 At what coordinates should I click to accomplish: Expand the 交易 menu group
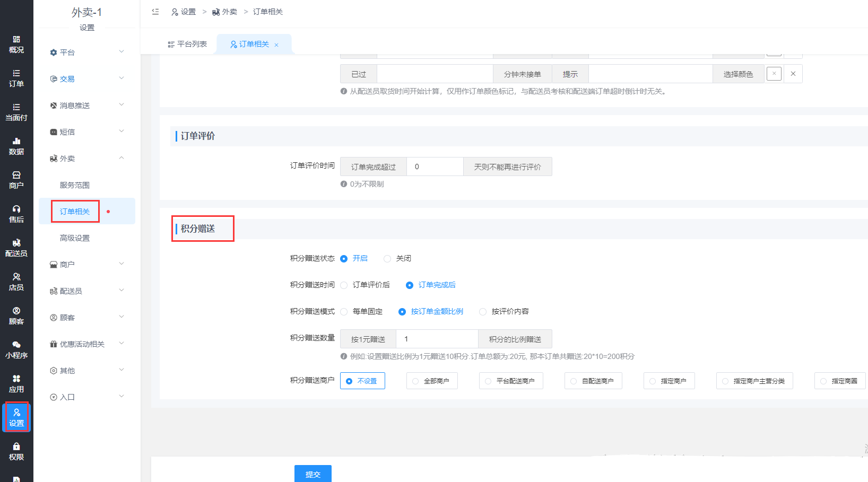(87, 78)
